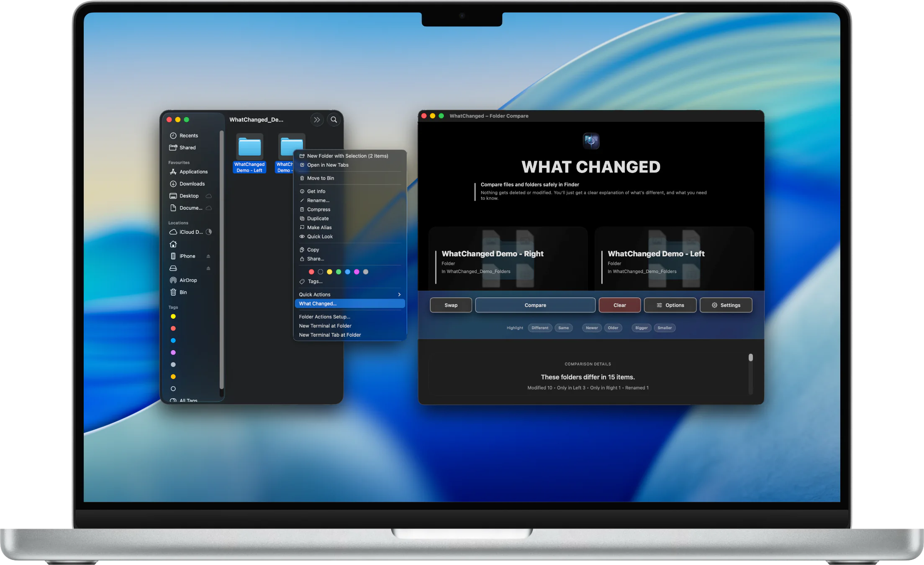Choose What Changed… from context menu

pyautogui.click(x=350, y=304)
